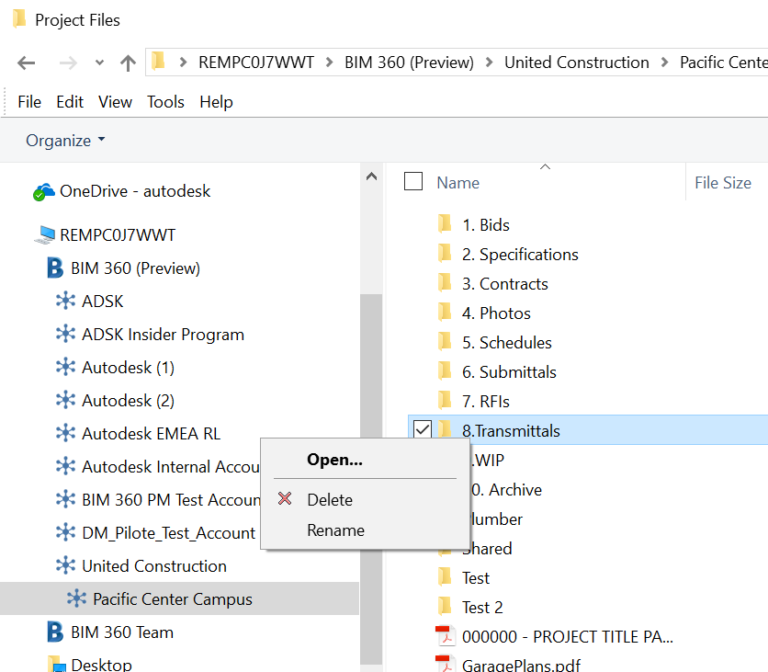Click the OneDrive cloud icon
Image resolution: width=768 pixels, height=672 pixels.
tap(44, 192)
